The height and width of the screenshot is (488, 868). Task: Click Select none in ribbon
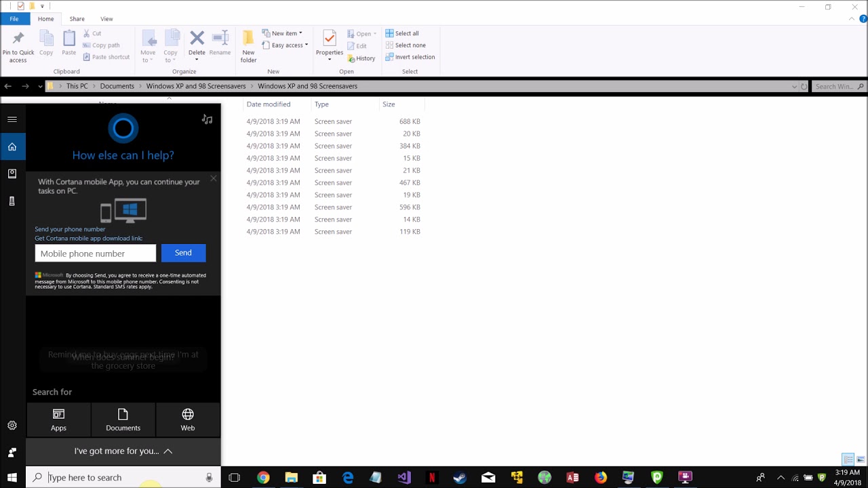click(405, 45)
